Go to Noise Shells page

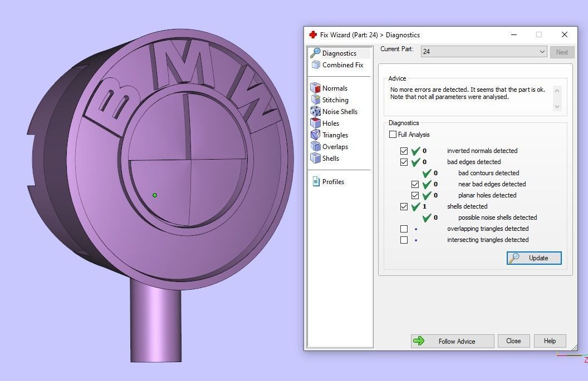(340, 112)
